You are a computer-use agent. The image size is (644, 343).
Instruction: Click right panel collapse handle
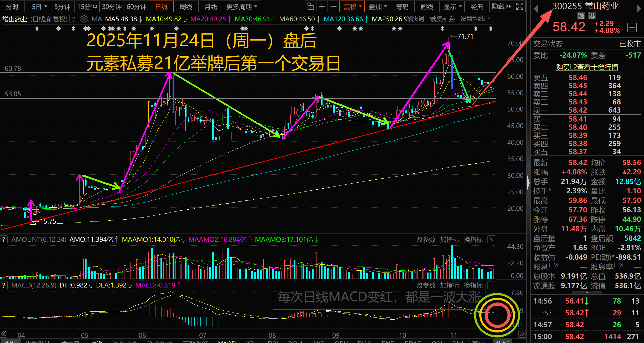point(528,182)
